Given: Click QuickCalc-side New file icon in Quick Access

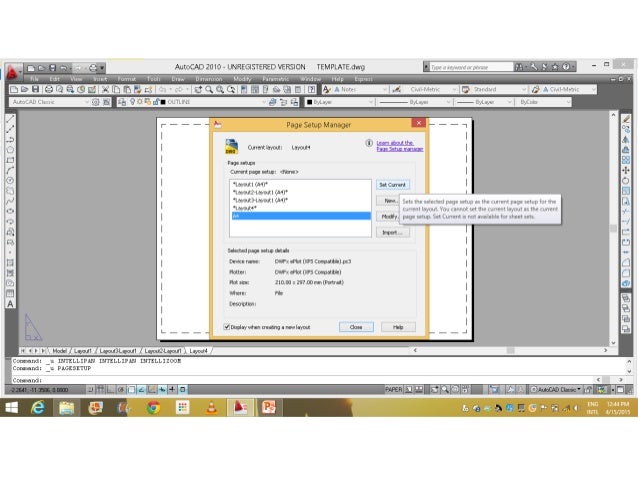Looking at the screenshot, I should 31,68.
